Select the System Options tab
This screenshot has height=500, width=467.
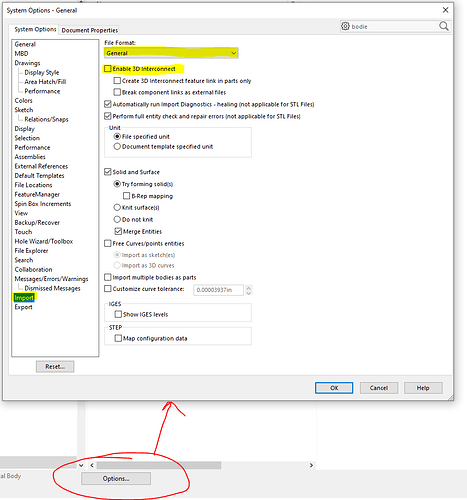(35, 29)
